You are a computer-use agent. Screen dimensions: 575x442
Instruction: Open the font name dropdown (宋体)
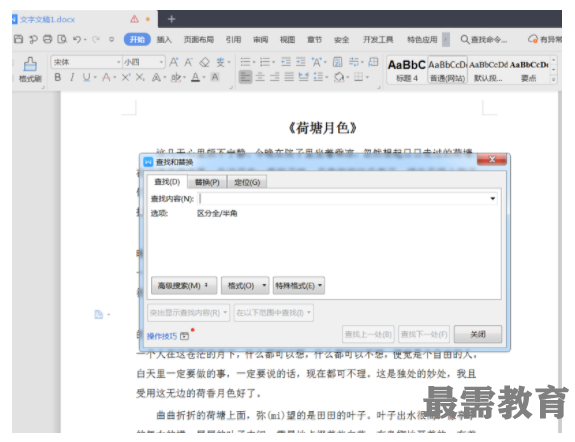tap(119, 62)
